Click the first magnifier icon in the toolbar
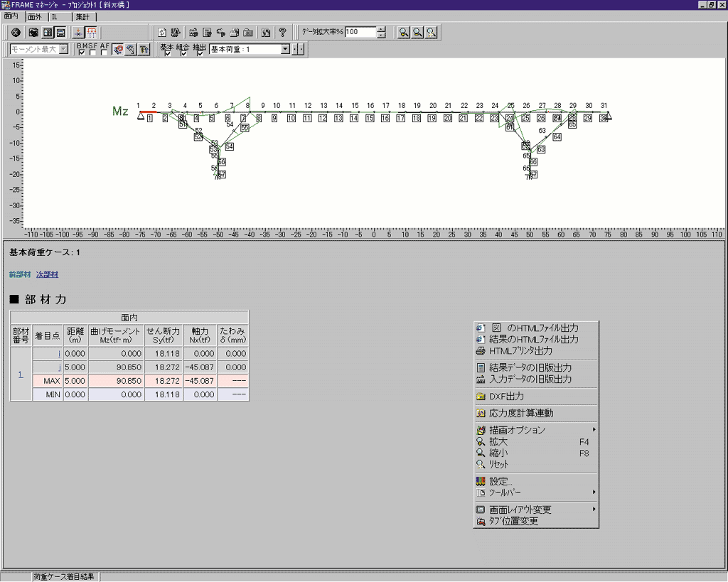Screen dimensions: 728x582 [x=403, y=32]
